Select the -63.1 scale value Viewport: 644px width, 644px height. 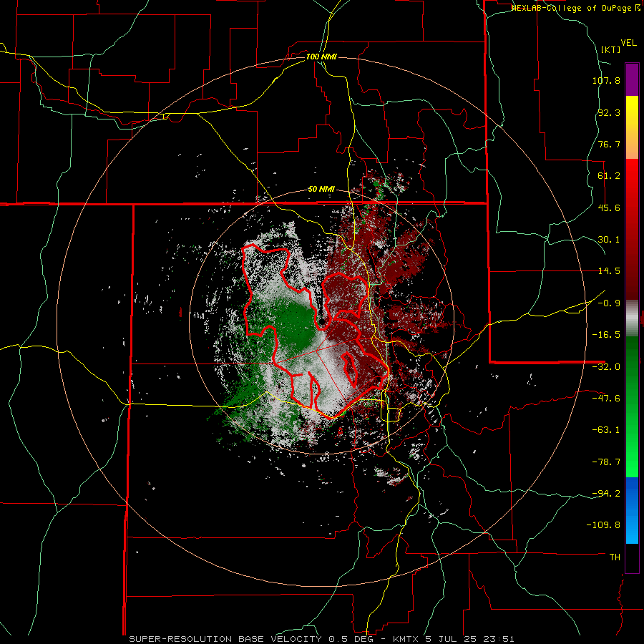tap(606, 430)
